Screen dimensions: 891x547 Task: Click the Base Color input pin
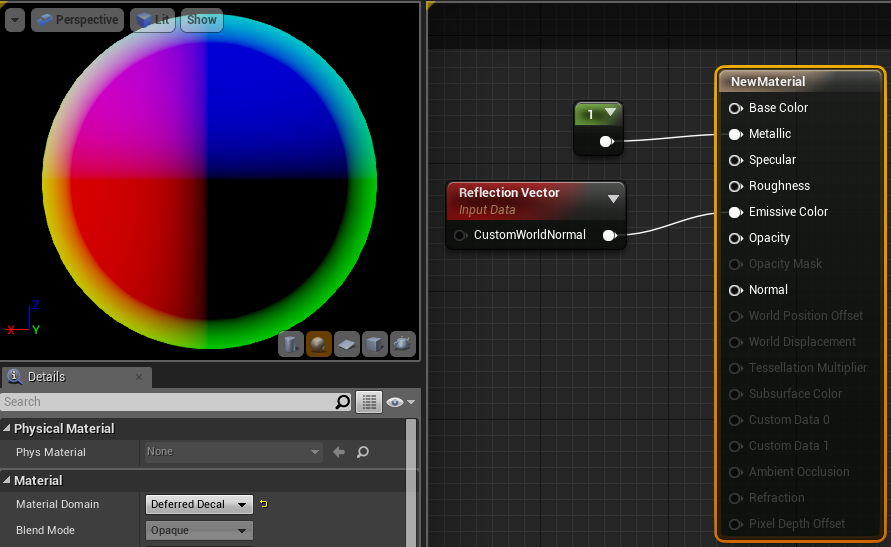pos(735,108)
